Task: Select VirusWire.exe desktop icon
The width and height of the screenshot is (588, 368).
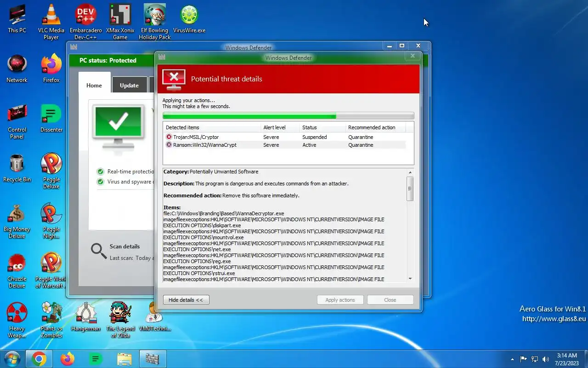Action: (189, 18)
